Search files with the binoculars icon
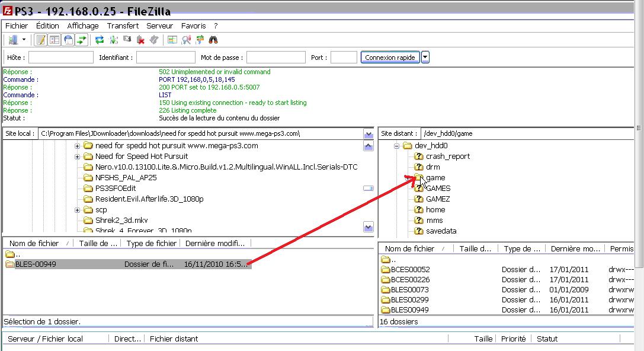Viewport: 644px width, 351px height. tap(213, 40)
